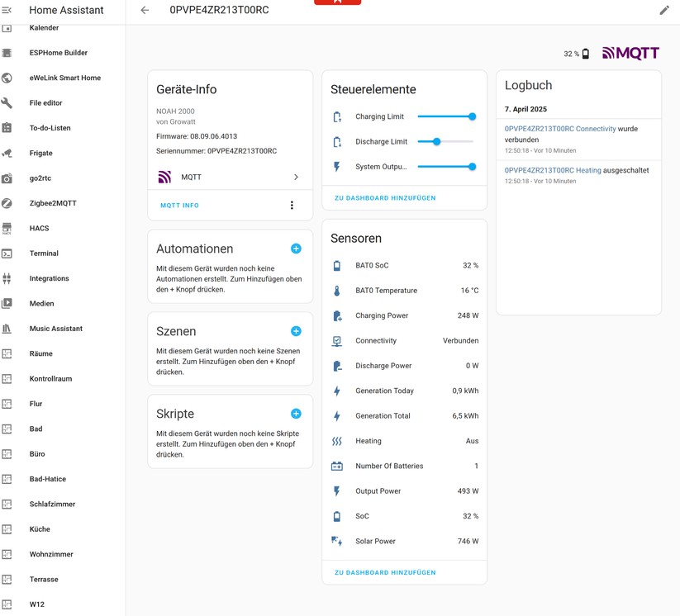Add Sensoren to dashboard
The width and height of the screenshot is (680, 616).
(x=385, y=572)
